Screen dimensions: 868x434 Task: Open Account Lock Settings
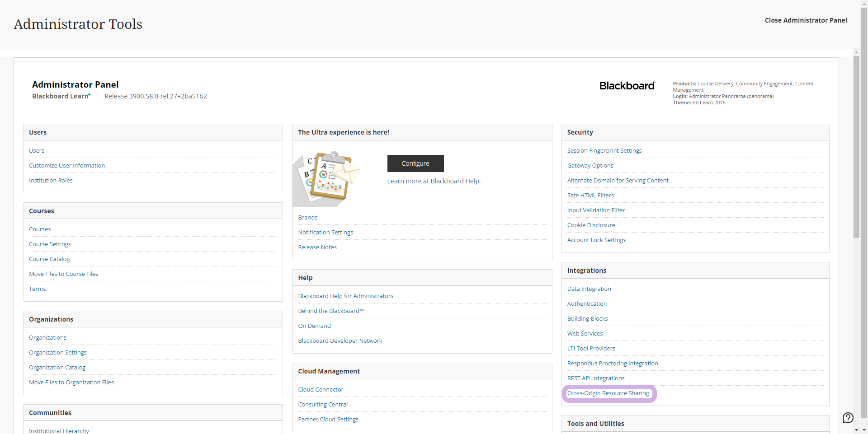597,240
